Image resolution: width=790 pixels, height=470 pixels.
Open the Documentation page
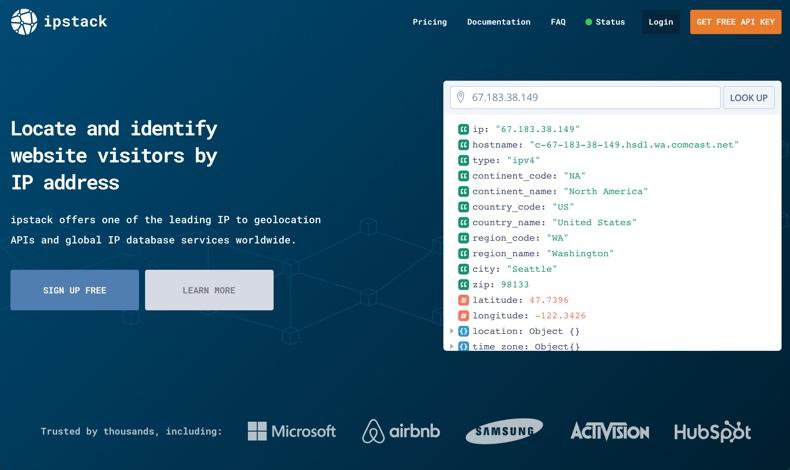(x=499, y=22)
